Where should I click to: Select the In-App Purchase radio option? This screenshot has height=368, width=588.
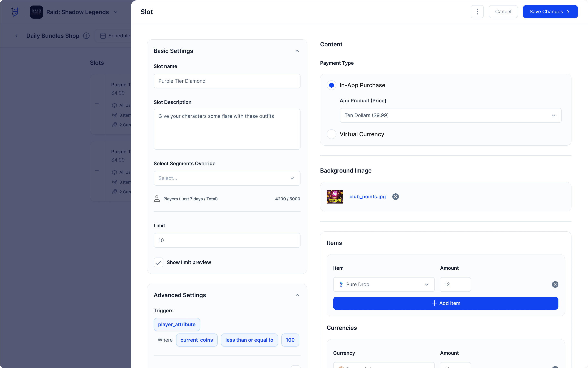coord(331,85)
